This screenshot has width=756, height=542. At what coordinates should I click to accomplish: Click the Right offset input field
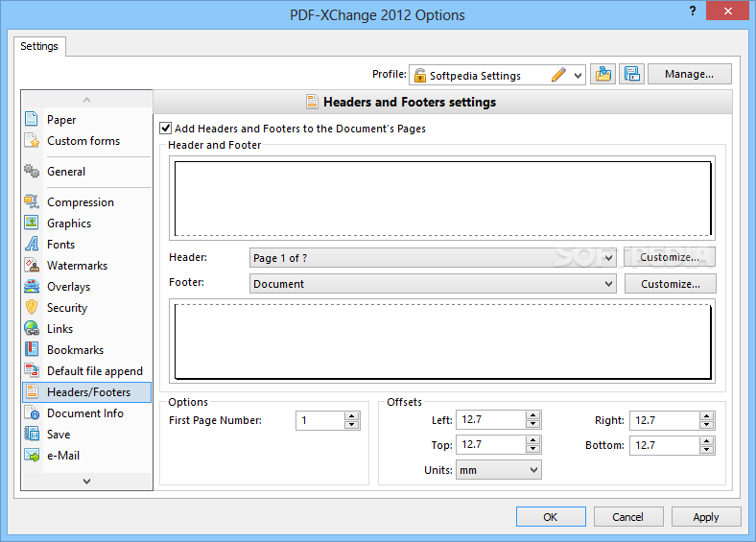click(665, 420)
